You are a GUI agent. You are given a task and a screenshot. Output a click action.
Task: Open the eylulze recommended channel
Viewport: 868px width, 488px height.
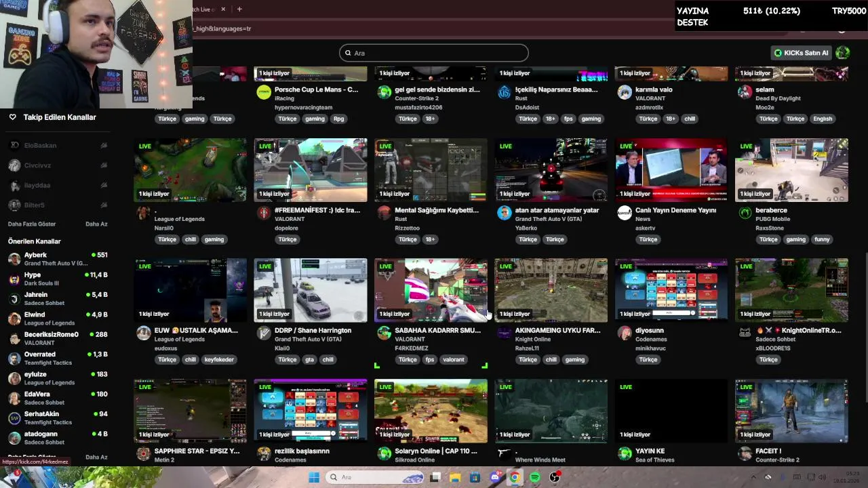58,378
